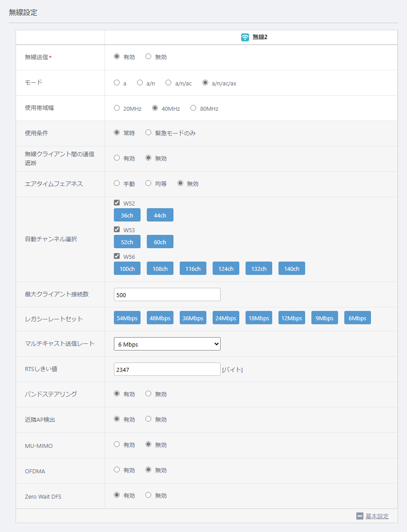The height and width of the screenshot is (532, 407).
Task: Toggle the 108ch channel button
Action: pyautogui.click(x=160, y=268)
